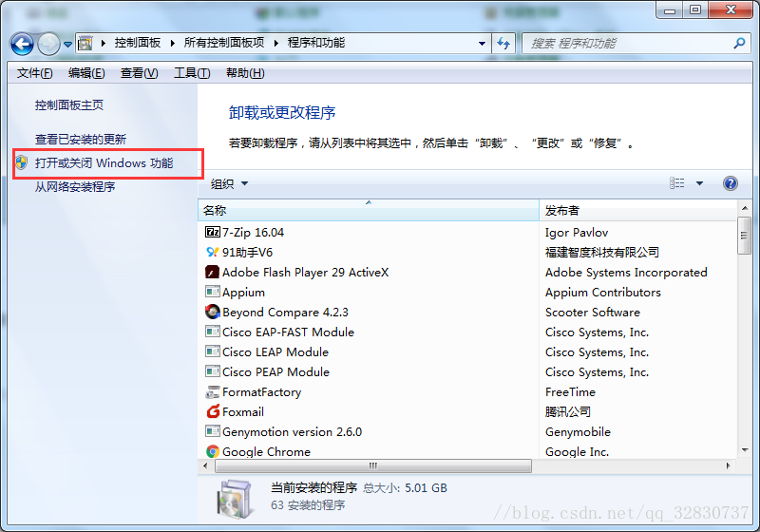This screenshot has width=760, height=532.
Task: Click the vertical scrollbar thumb
Action: point(744,236)
